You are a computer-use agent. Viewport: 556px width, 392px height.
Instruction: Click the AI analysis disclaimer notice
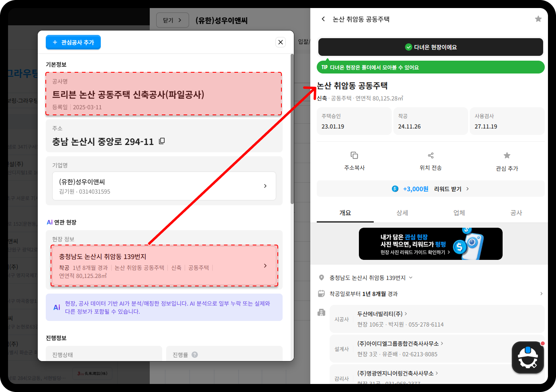[x=164, y=307]
